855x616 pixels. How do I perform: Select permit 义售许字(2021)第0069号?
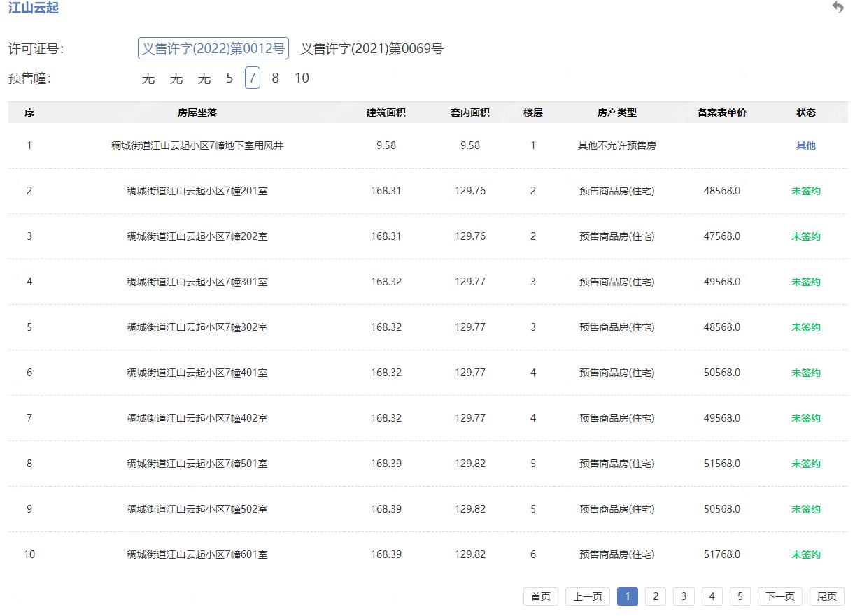[x=372, y=48]
